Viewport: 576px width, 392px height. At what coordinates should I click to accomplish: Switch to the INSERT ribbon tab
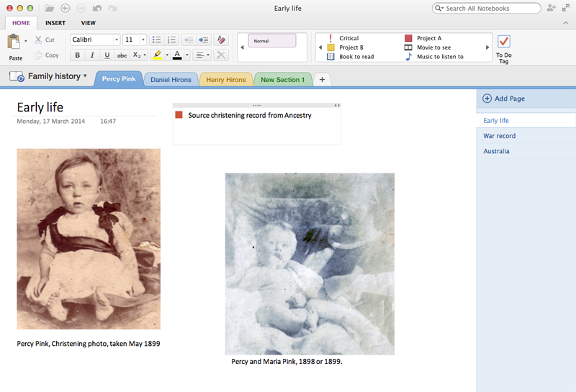click(x=55, y=23)
